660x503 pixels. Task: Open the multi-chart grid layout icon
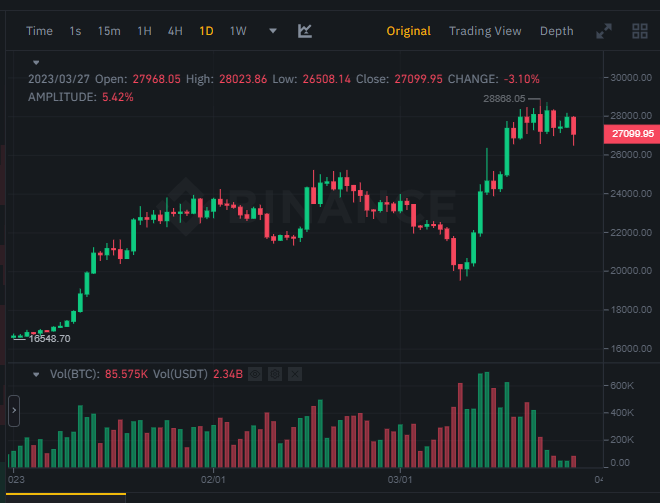point(640,31)
